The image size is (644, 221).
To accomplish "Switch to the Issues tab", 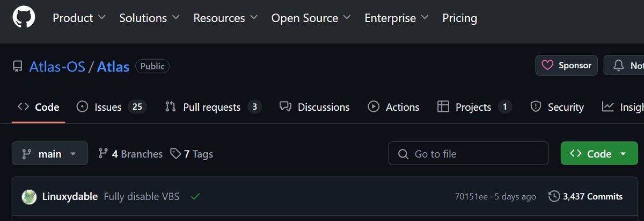I will tap(112, 107).
